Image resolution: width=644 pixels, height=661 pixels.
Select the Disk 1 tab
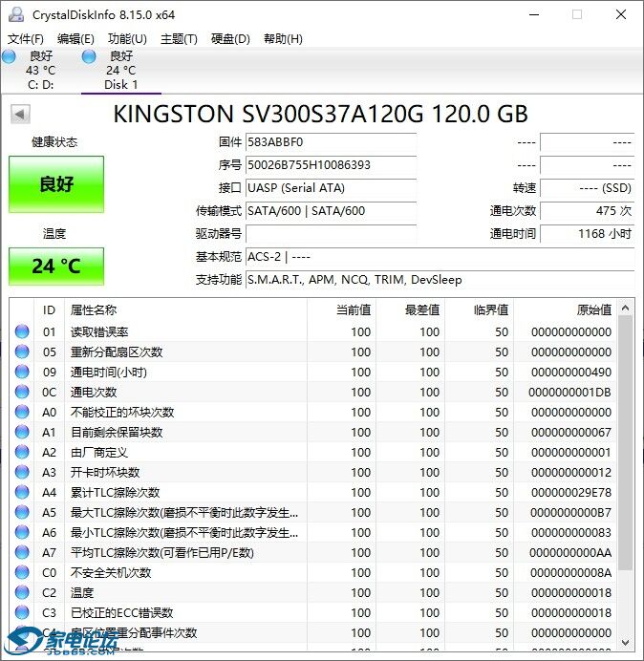121,70
